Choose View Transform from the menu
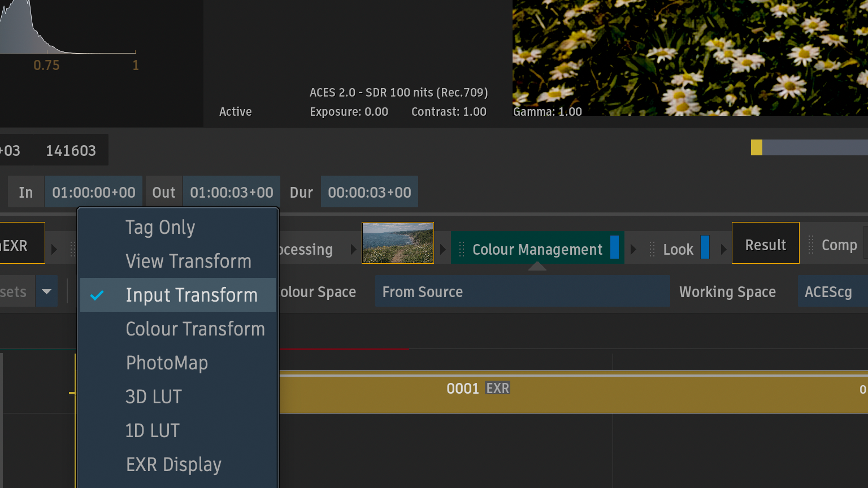 tap(188, 261)
